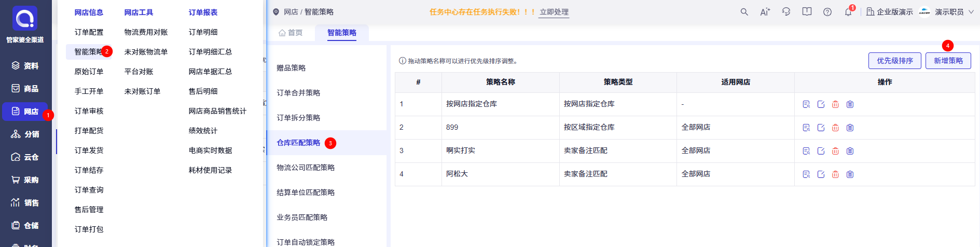Screen dimensions: 980x247
Task: Select 结算单位匹配策略 in strategy list
Action: (x=327, y=193)
